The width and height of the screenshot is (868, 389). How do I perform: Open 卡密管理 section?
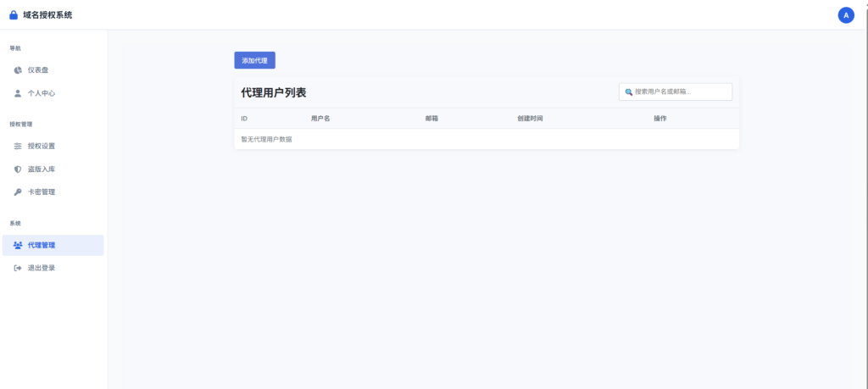coord(53,192)
